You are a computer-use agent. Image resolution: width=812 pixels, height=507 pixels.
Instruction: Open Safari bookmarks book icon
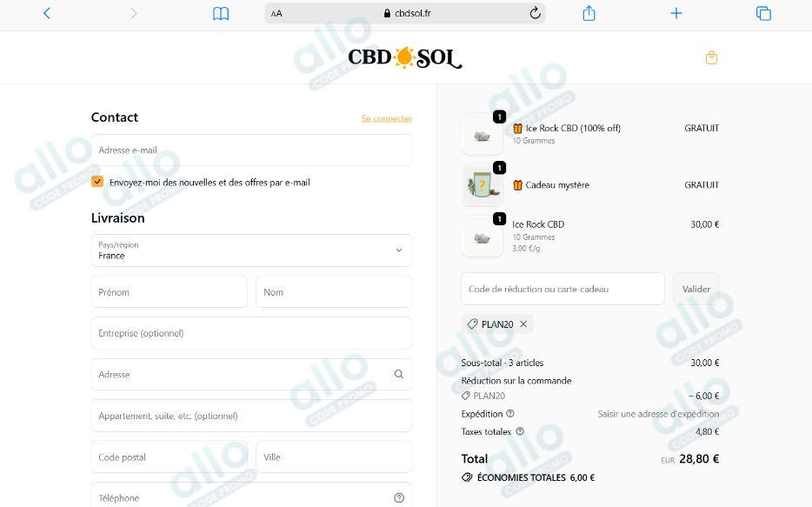pyautogui.click(x=221, y=13)
